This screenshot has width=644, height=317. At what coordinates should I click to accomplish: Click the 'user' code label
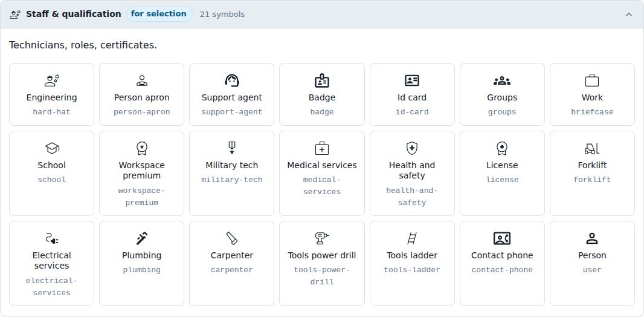pyautogui.click(x=592, y=270)
